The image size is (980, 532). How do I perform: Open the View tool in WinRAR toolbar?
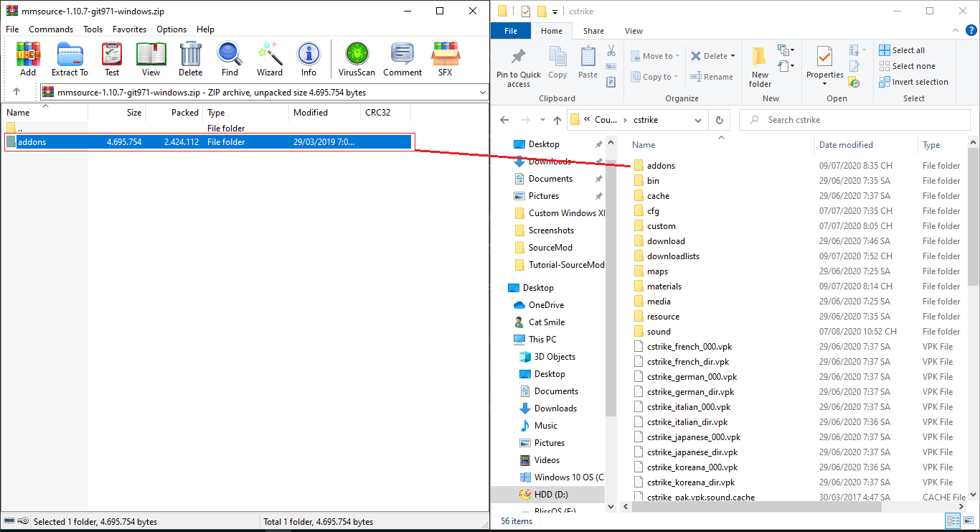click(x=151, y=59)
